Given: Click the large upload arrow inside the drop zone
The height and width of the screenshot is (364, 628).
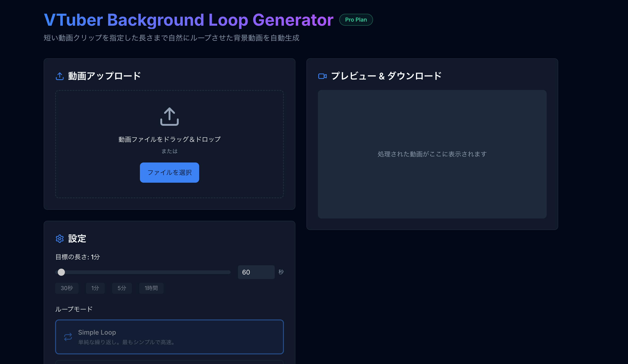Looking at the screenshot, I should [x=169, y=116].
